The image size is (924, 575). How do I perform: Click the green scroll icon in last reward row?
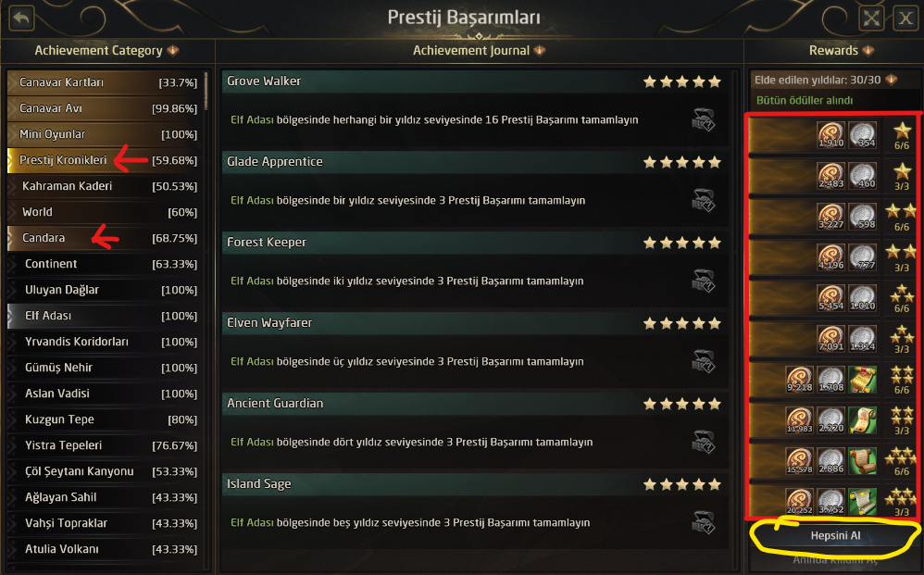862,503
